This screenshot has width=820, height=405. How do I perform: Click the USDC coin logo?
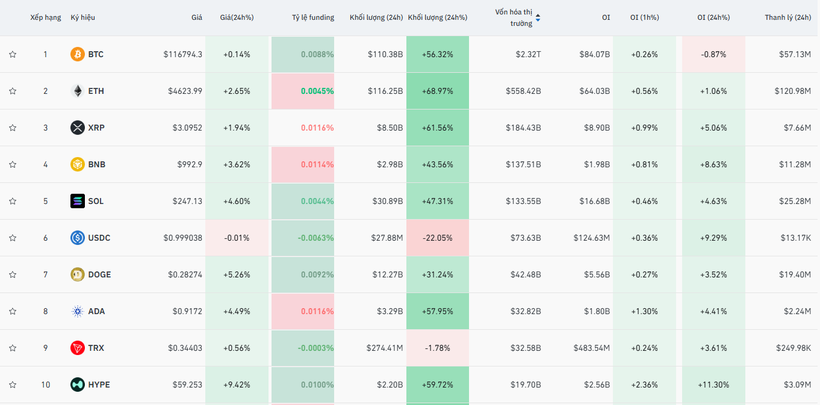click(77, 238)
